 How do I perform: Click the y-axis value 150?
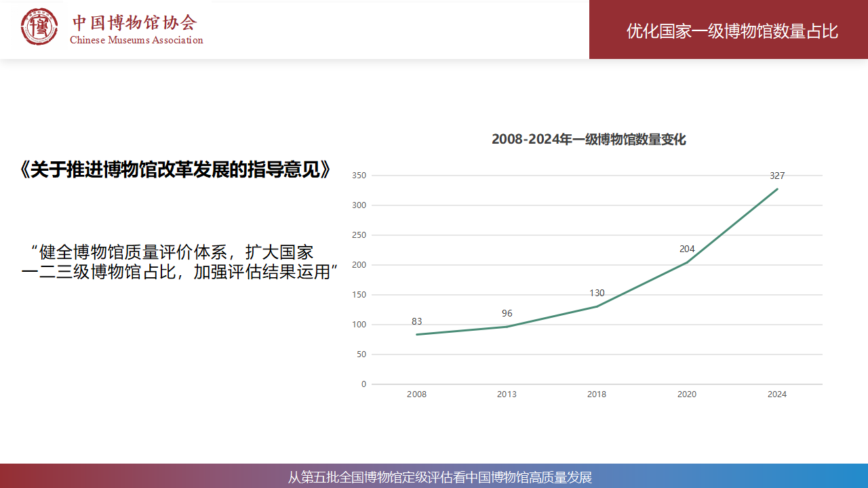359,295
